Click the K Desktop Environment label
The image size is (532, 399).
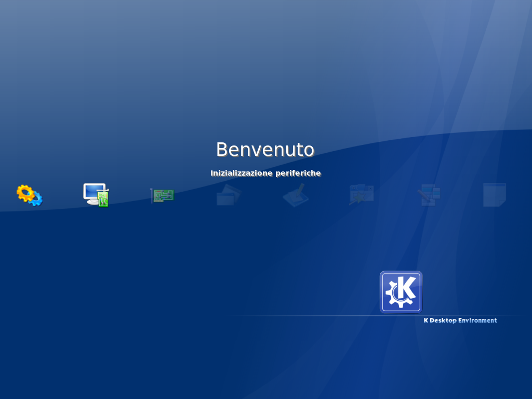point(460,320)
